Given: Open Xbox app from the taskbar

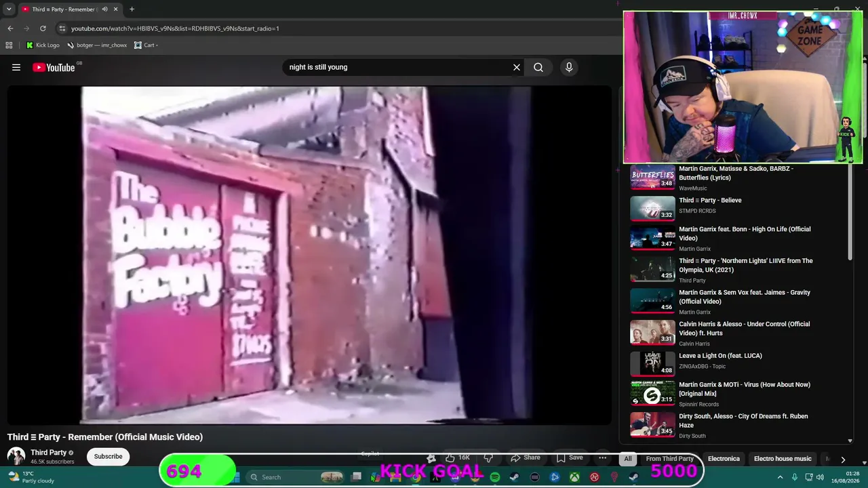Looking at the screenshot, I should click(x=574, y=477).
